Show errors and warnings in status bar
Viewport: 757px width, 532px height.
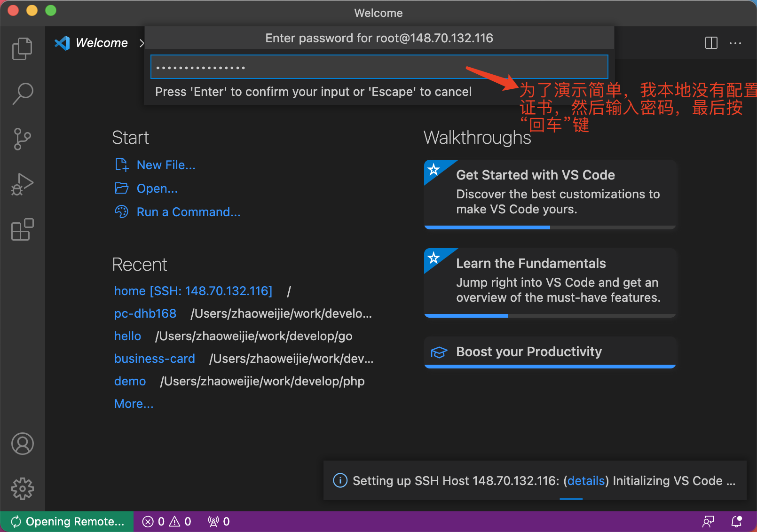(167, 522)
